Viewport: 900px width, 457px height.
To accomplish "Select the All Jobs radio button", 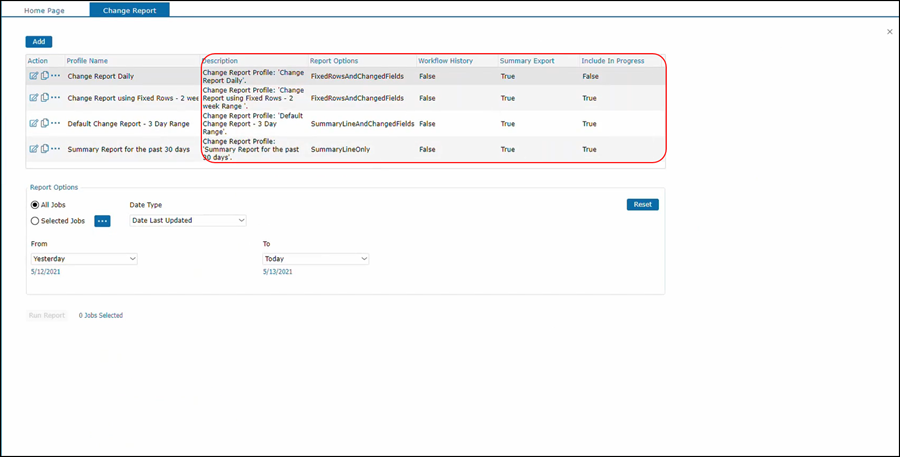I will tap(35, 205).
